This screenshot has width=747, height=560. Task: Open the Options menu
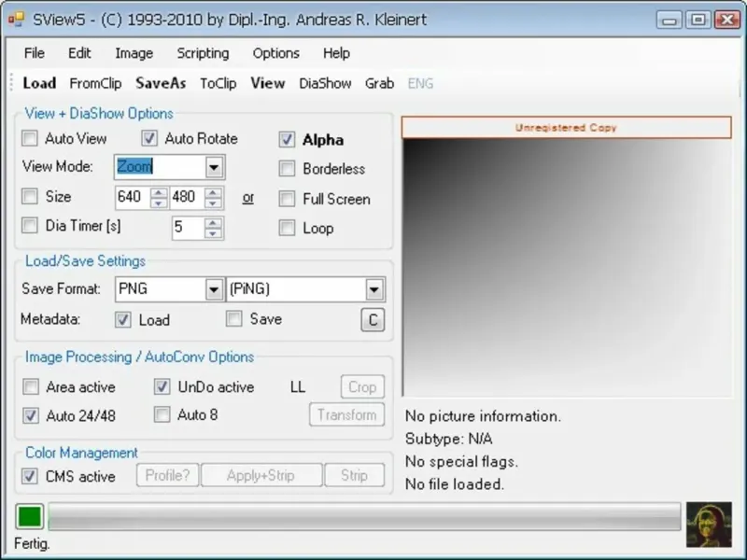pos(275,53)
